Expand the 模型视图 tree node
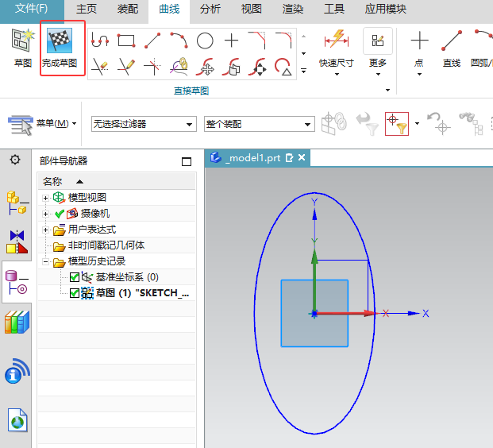Image resolution: width=493 pixels, height=448 pixels. 45,199
